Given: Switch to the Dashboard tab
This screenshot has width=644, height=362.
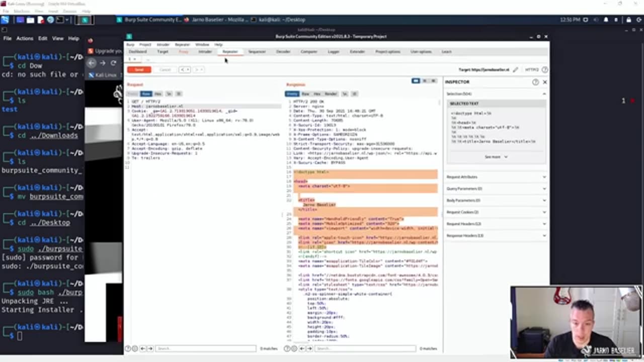Looking at the screenshot, I should (137, 52).
